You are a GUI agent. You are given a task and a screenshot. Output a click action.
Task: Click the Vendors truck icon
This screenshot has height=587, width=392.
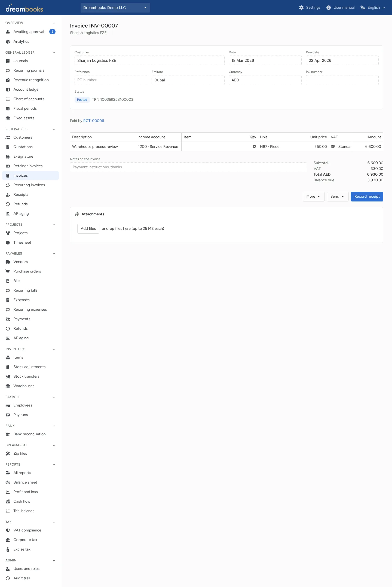(8, 262)
